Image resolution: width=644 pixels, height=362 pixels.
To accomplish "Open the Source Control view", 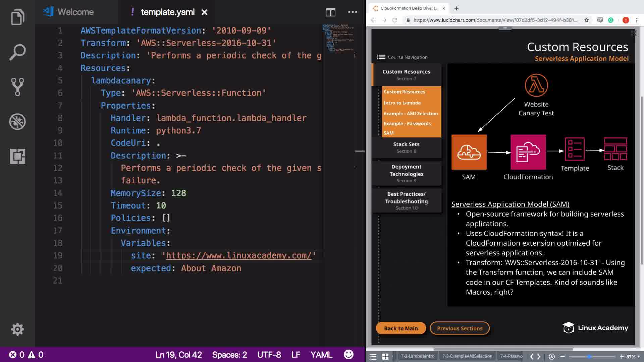I will coord(17,87).
